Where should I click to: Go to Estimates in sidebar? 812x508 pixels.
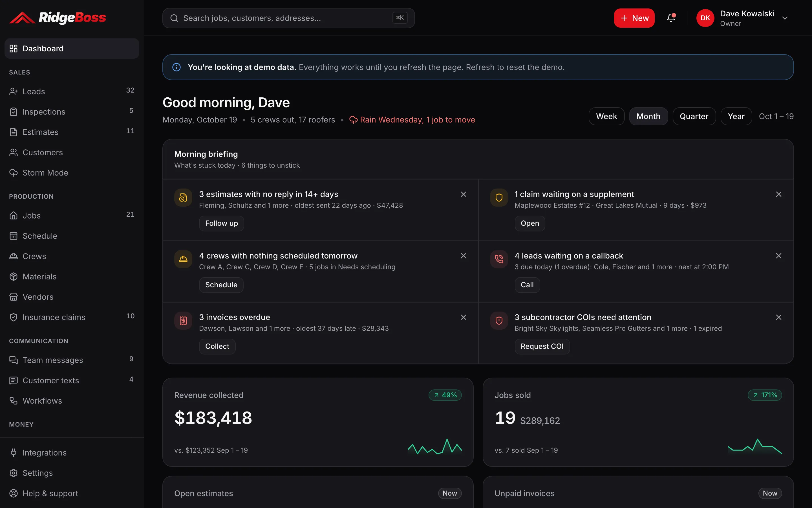pyautogui.click(x=72, y=132)
